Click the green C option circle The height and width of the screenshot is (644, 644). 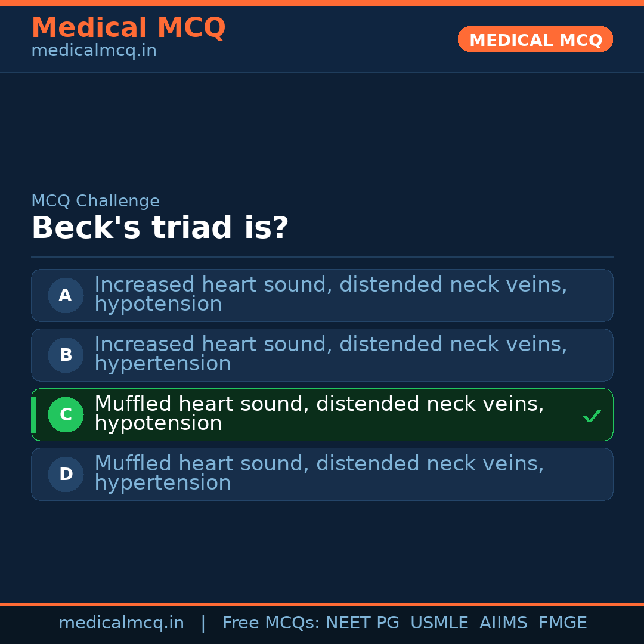click(x=66, y=414)
